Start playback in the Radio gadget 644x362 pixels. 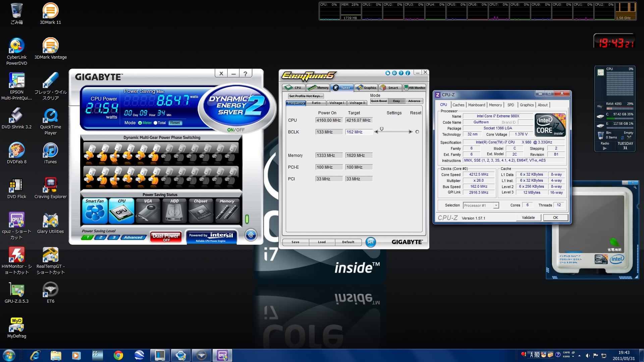point(605,148)
